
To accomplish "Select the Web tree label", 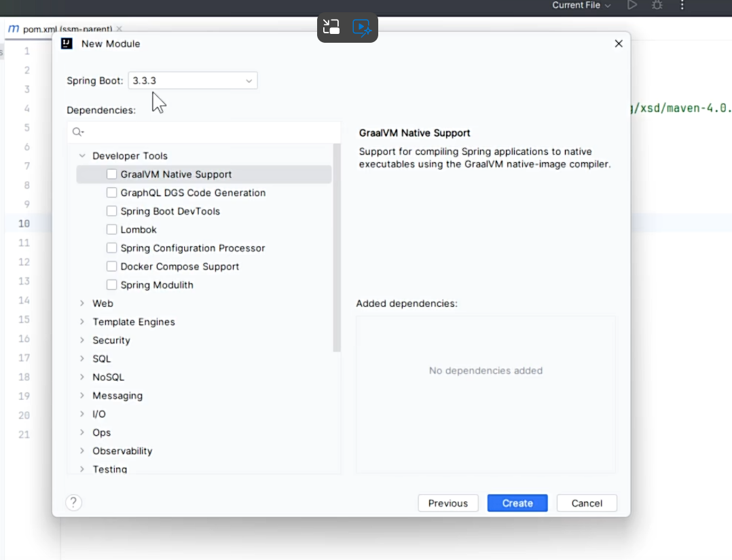I will click(103, 303).
